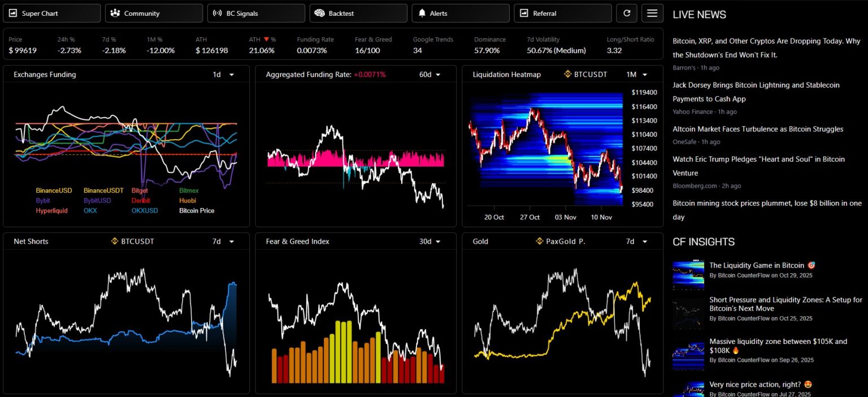Screen dimensions: 868x397
Task: Click the Alerts bell icon
Action: pyautogui.click(x=422, y=13)
